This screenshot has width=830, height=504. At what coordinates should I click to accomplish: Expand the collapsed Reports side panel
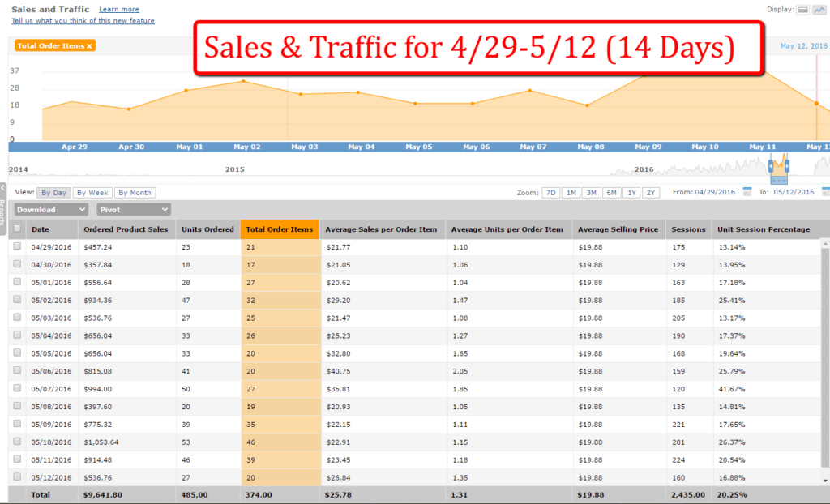pos(3,203)
